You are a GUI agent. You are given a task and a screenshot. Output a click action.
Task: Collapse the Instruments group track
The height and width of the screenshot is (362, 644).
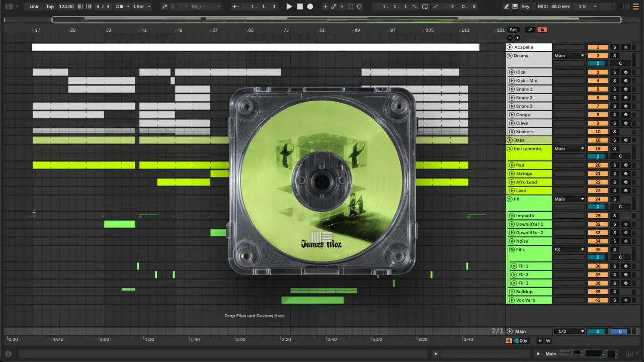pyautogui.click(x=510, y=149)
